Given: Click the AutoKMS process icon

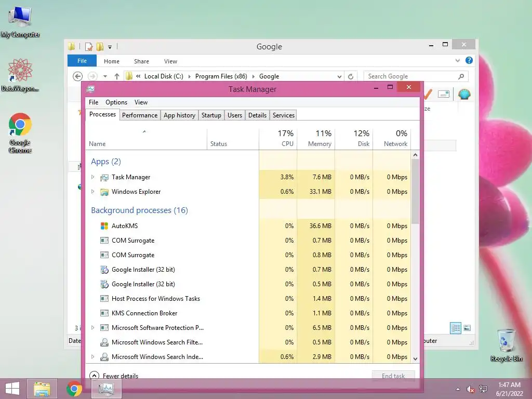Looking at the screenshot, I should click(x=104, y=226).
